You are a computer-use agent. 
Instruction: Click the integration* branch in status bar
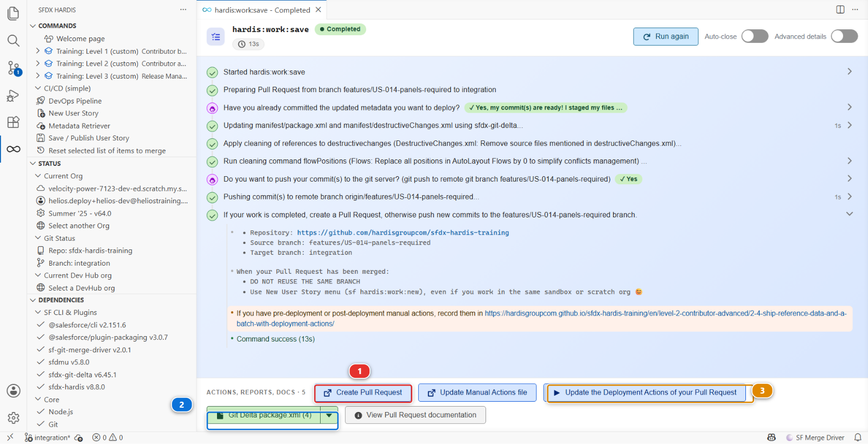point(48,437)
